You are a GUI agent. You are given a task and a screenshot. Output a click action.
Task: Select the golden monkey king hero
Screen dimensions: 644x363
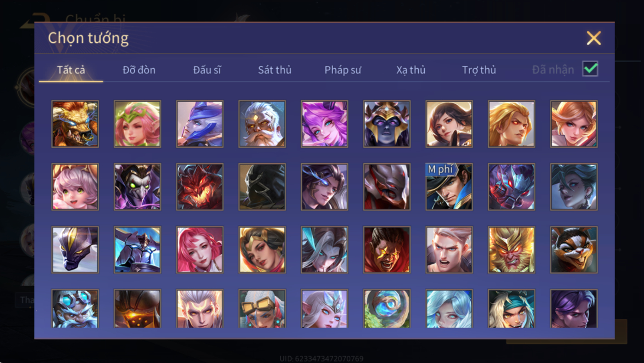pos(512,250)
